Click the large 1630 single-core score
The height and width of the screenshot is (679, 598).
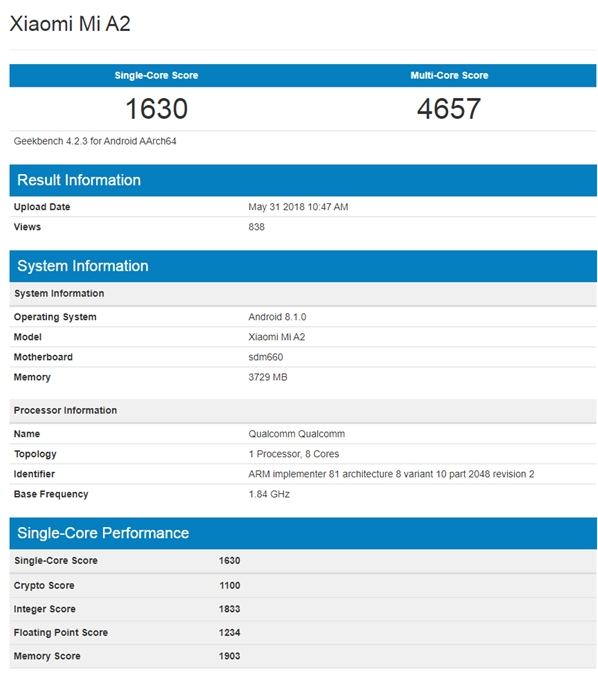[x=156, y=108]
